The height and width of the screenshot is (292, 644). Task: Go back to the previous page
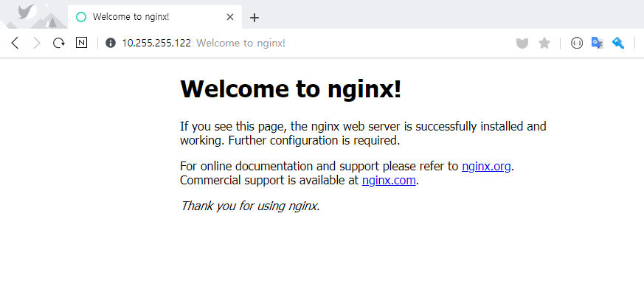click(15, 43)
